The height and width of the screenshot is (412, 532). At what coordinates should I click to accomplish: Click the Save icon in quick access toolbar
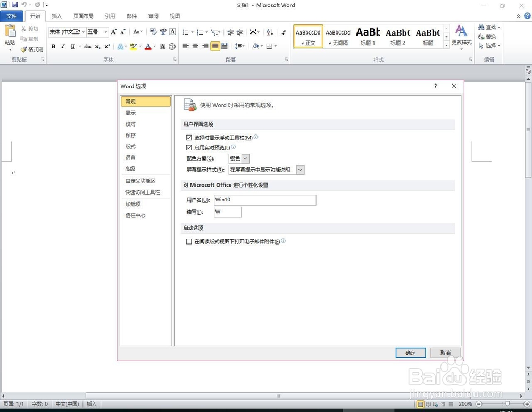(15, 5)
